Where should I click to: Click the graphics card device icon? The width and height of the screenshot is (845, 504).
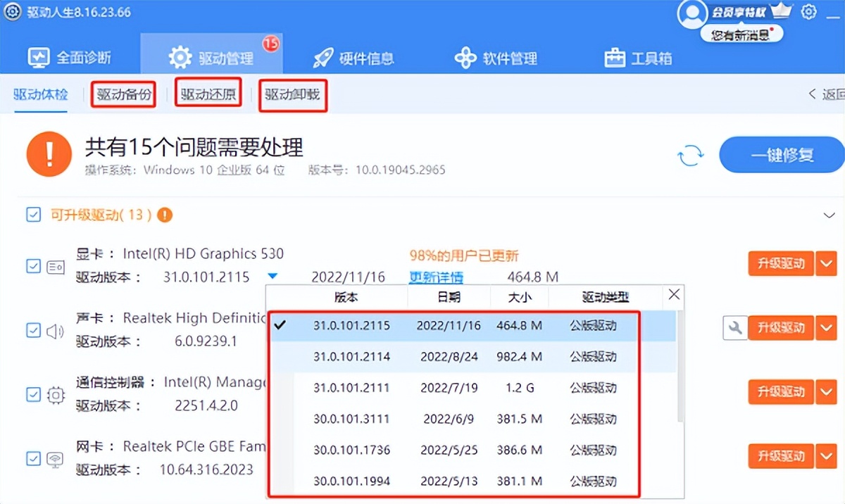[x=56, y=267]
